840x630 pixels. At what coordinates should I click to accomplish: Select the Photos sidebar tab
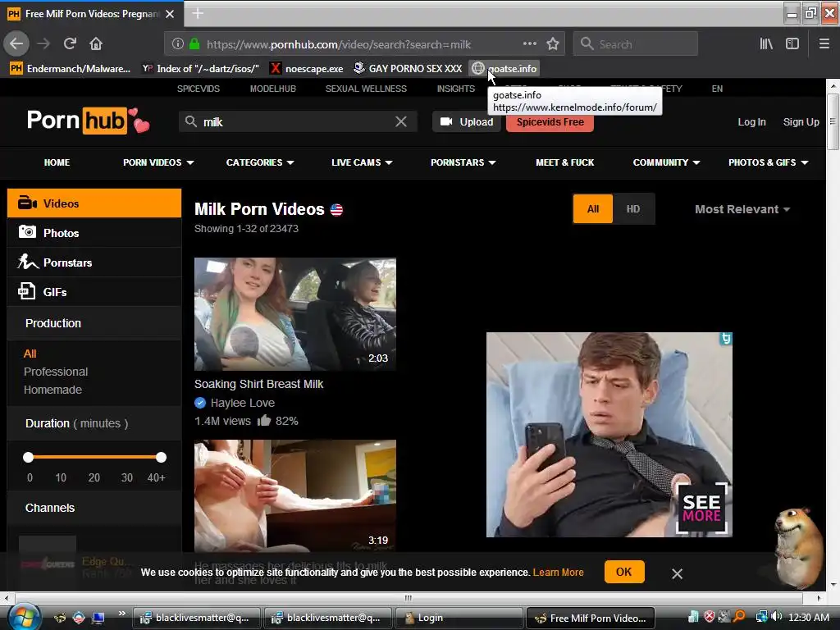point(94,232)
